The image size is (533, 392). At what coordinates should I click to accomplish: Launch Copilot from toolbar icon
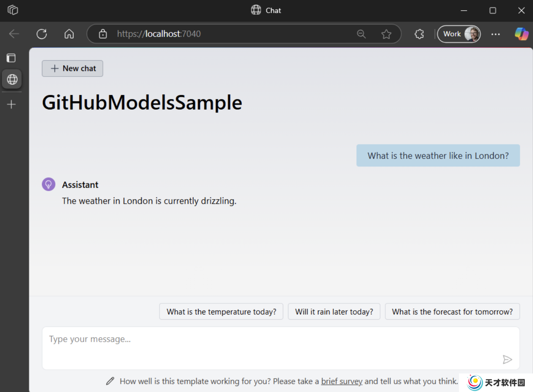[x=522, y=34]
